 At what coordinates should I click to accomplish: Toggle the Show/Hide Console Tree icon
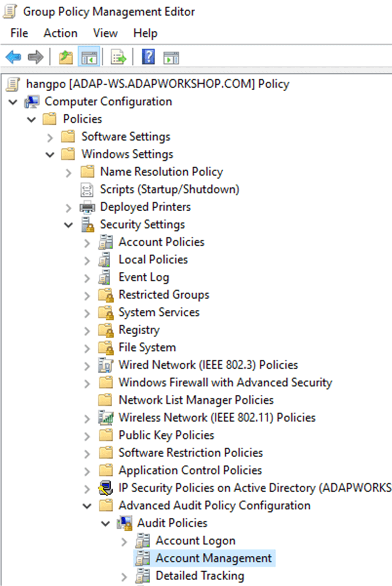click(89, 58)
